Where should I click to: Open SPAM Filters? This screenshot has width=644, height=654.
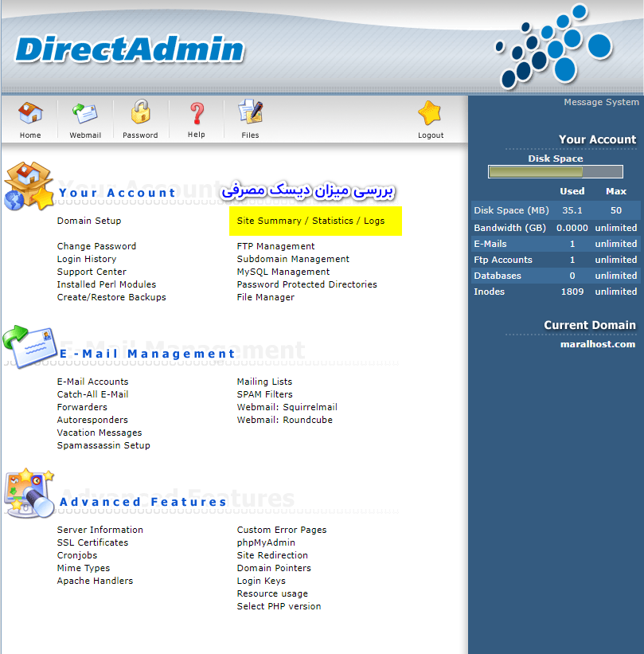tap(265, 394)
